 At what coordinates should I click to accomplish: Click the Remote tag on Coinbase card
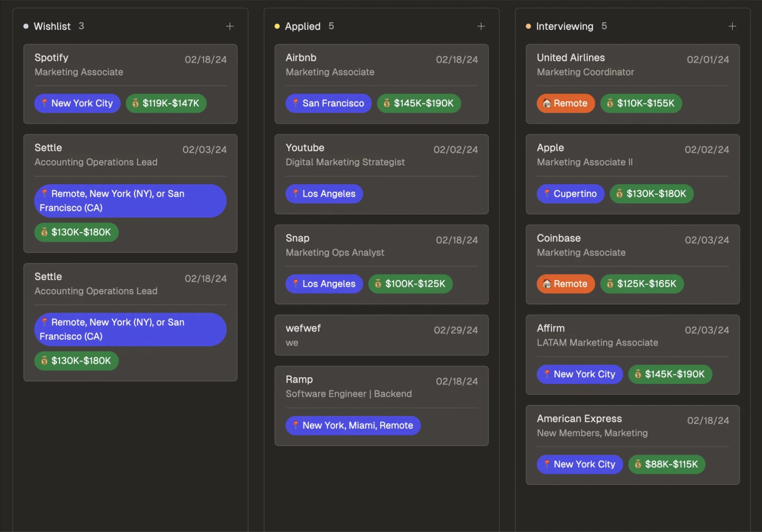pos(566,284)
